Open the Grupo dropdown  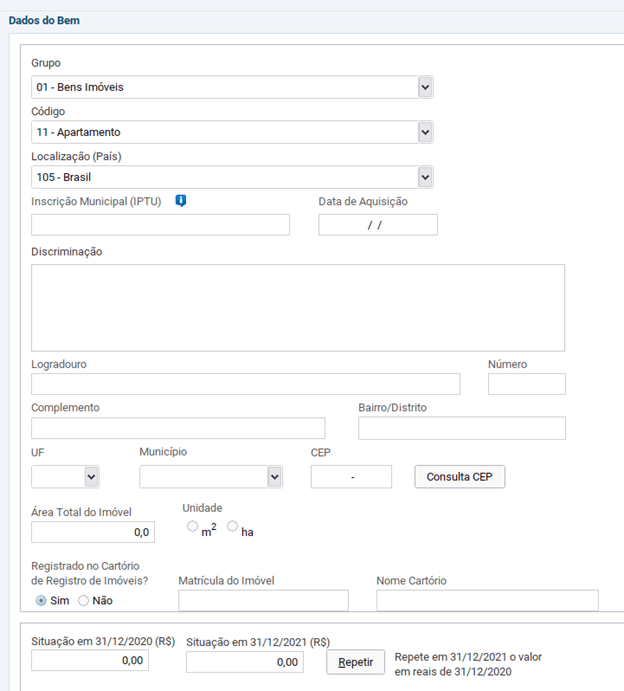pyautogui.click(x=232, y=87)
